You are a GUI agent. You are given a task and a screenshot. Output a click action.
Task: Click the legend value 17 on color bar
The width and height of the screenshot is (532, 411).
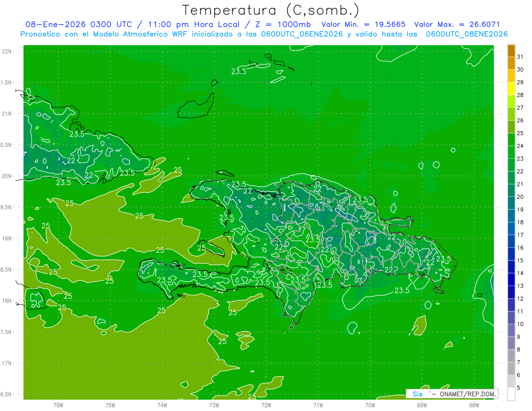tap(520, 235)
